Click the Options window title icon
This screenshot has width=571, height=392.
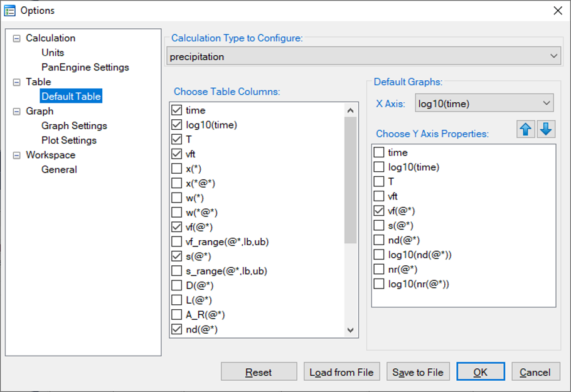click(9, 10)
